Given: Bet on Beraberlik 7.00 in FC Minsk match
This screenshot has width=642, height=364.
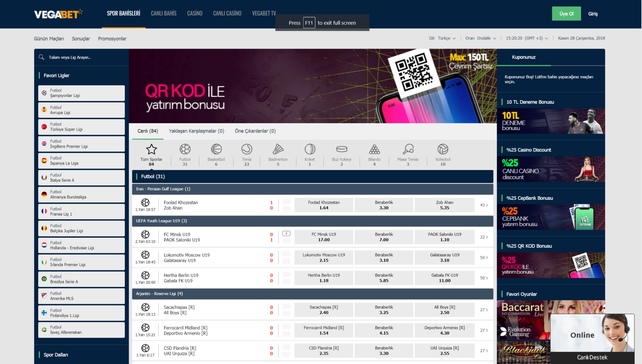Looking at the screenshot, I should pyautogui.click(x=384, y=237).
